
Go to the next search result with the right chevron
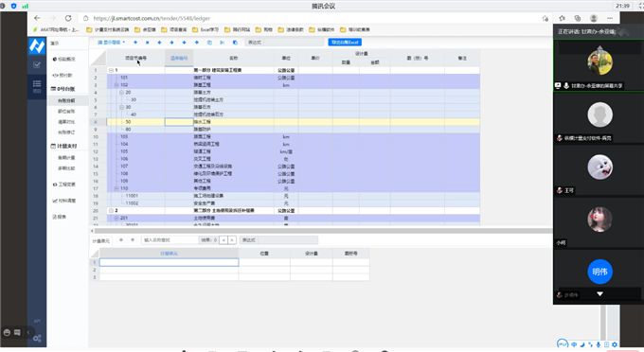click(232, 240)
